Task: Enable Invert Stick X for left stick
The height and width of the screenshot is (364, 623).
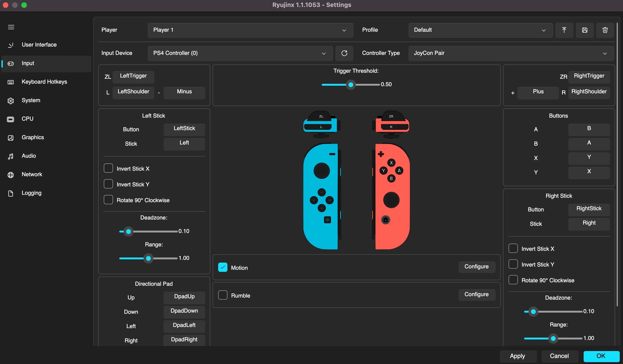Action: point(108,168)
